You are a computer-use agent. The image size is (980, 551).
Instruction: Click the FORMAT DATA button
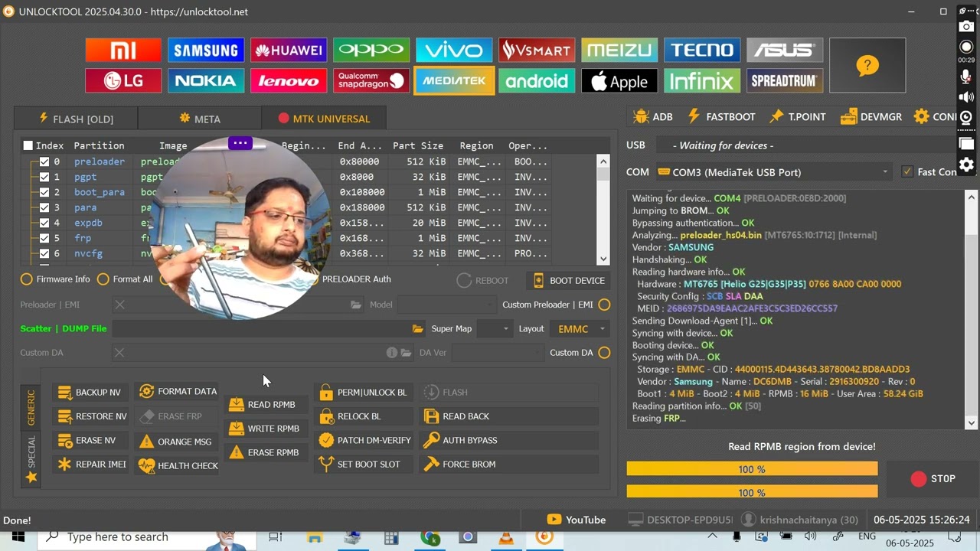(x=178, y=391)
